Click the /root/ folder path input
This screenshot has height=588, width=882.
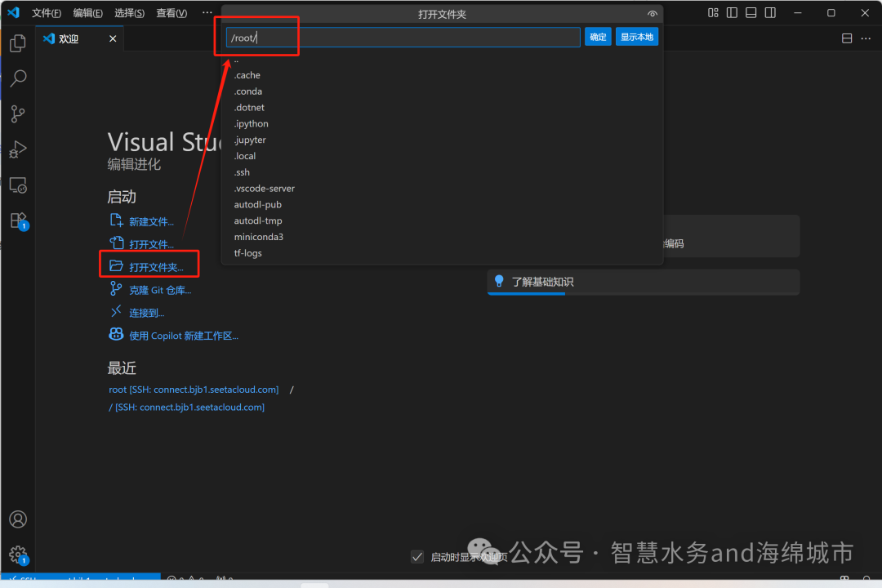pos(403,37)
